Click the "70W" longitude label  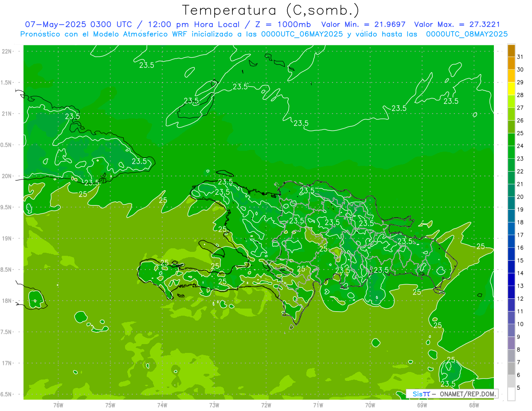click(x=370, y=405)
